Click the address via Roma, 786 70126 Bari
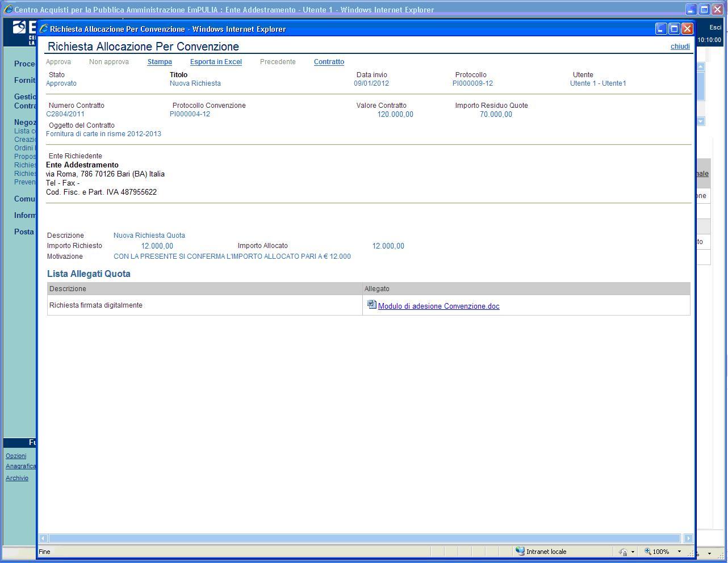728x563 pixels. coord(105,174)
